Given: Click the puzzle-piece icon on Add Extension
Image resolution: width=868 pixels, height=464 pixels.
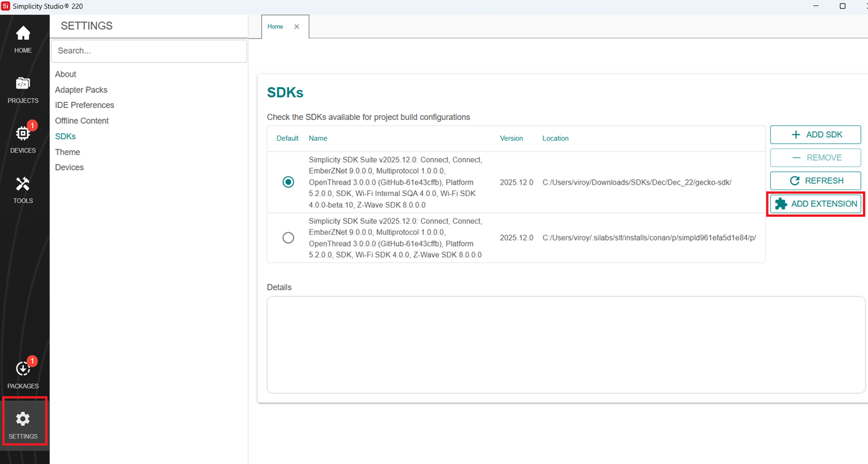Looking at the screenshot, I should (x=780, y=203).
